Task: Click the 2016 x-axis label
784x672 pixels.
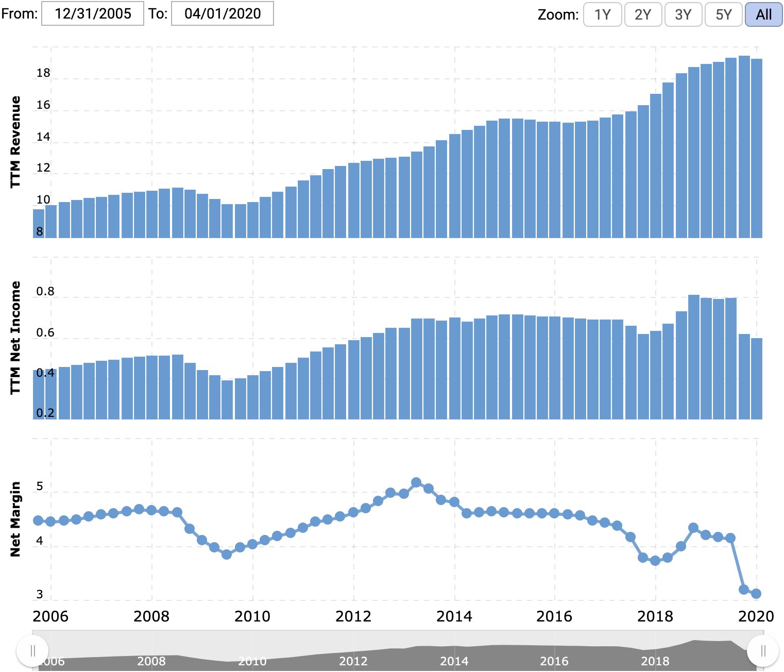Action: [x=554, y=616]
